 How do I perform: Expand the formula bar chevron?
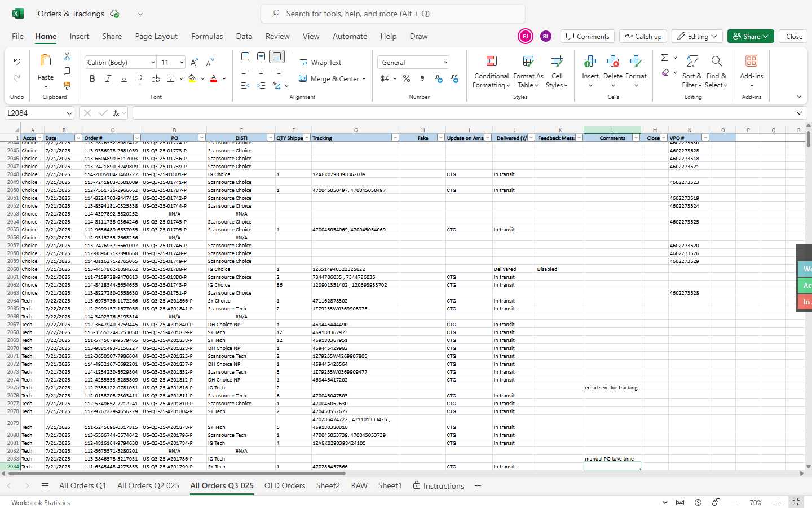(x=799, y=113)
